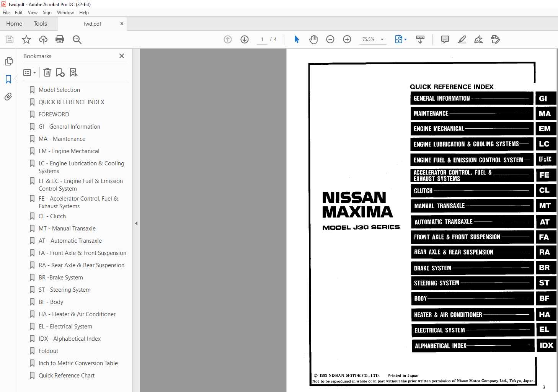Open the zoom level dropdown
Image resolution: width=558 pixels, height=392 pixels.
tap(382, 39)
